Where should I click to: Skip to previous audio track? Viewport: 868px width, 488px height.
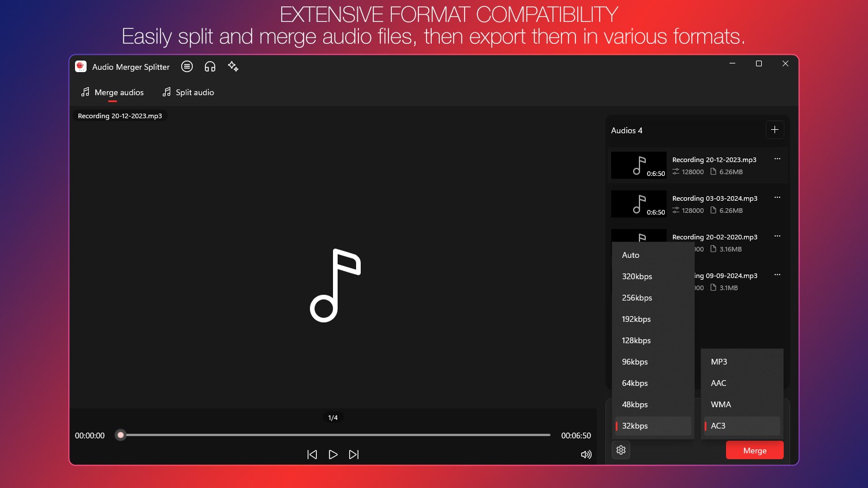[x=312, y=455]
